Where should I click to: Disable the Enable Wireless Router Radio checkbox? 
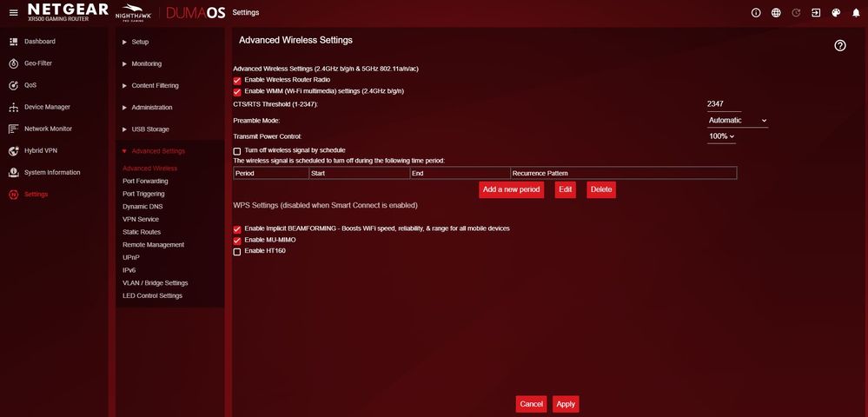[237, 80]
